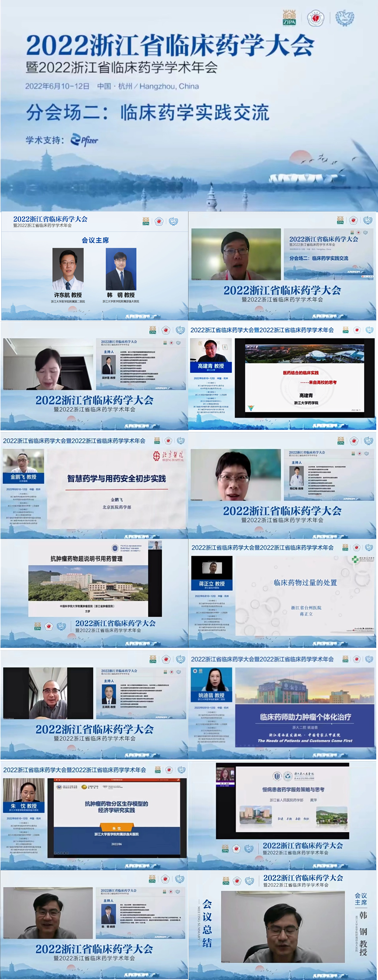The image size is (378, 980).
Task: Click the orange 朱忱 name bar on the slide
Action: point(117,828)
